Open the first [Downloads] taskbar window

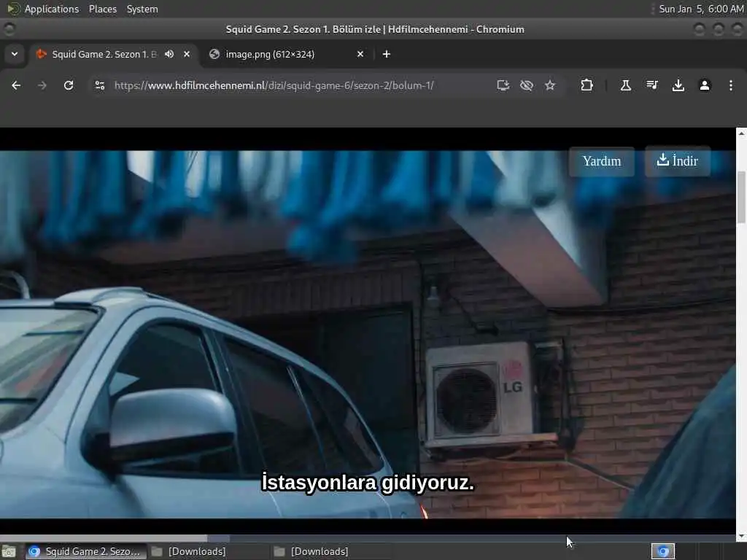[189, 551]
